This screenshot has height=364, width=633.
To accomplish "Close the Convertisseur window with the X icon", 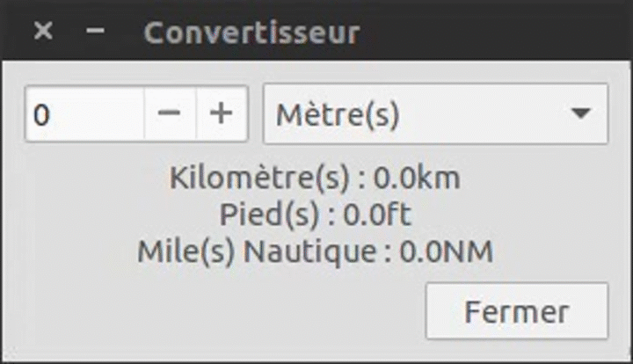I will point(42,32).
